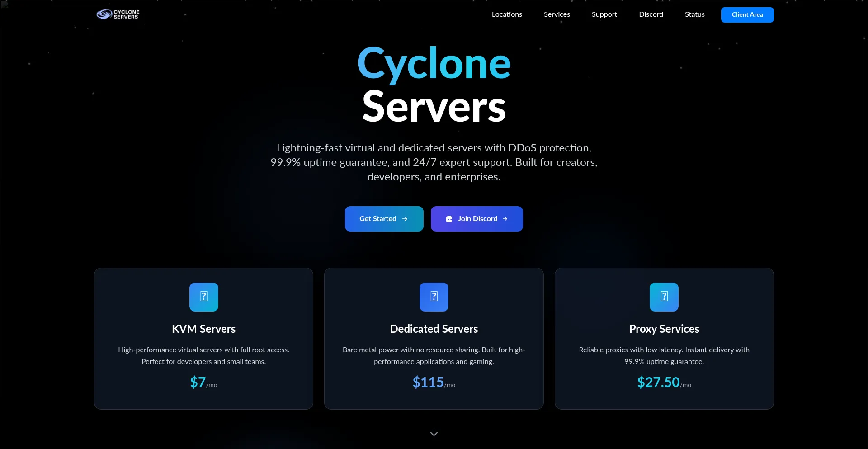The height and width of the screenshot is (449, 868).
Task: Select the $27.50/mo Proxy Services price
Action: coord(664,382)
